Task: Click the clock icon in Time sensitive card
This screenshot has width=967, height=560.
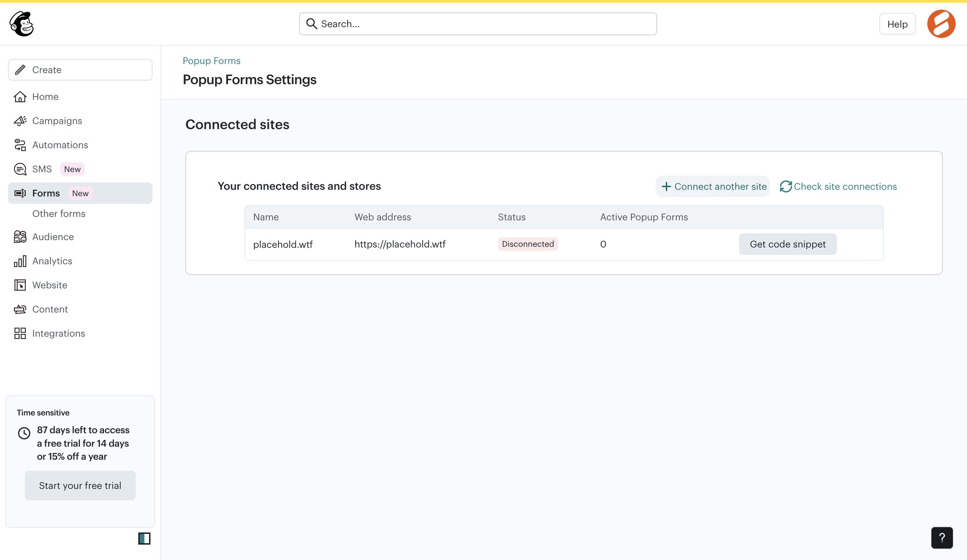Action: [24, 433]
